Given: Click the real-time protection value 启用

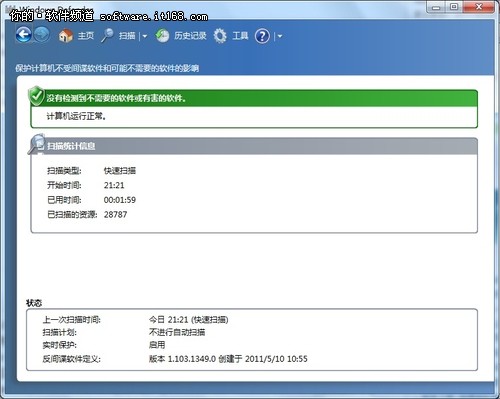Looking at the screenshot, I should pos(157,345).
